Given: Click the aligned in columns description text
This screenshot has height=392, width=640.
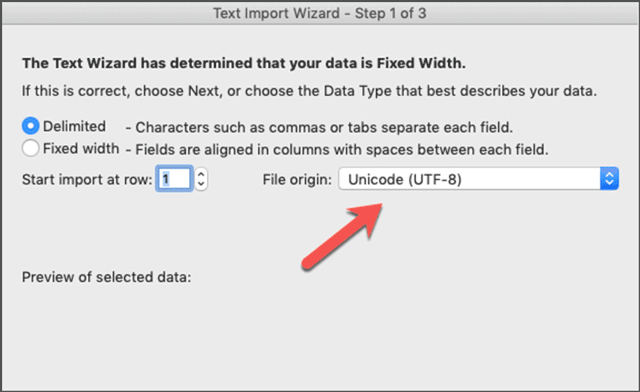Looking at the screenshot, I should pos(337,149).
